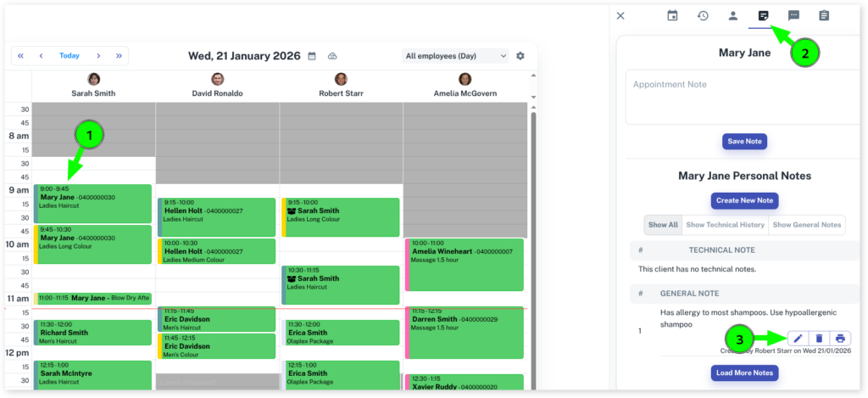Open date picker next to the date
868x398 pixels.
312,56
